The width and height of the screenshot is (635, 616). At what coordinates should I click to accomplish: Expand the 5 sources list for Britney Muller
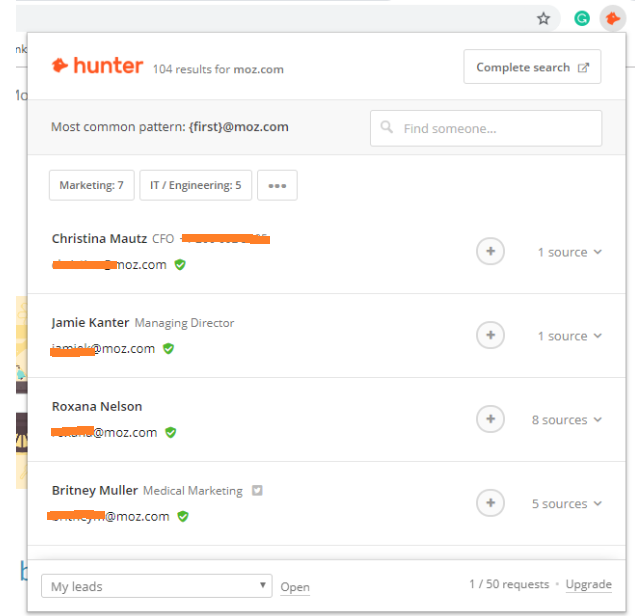[566, 504]
